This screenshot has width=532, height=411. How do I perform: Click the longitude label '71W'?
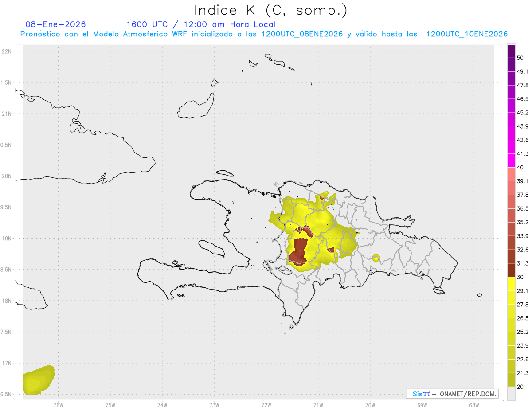(318, 404)
